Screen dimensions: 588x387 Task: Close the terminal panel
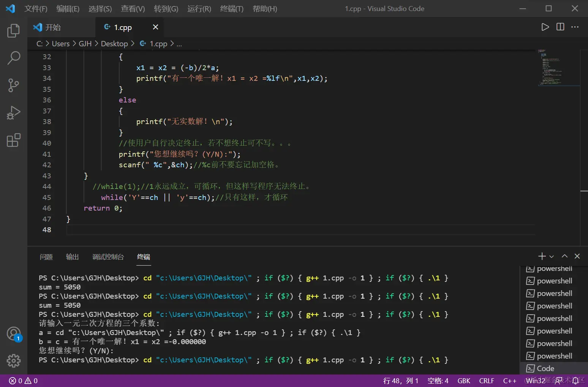pos(577,256)
